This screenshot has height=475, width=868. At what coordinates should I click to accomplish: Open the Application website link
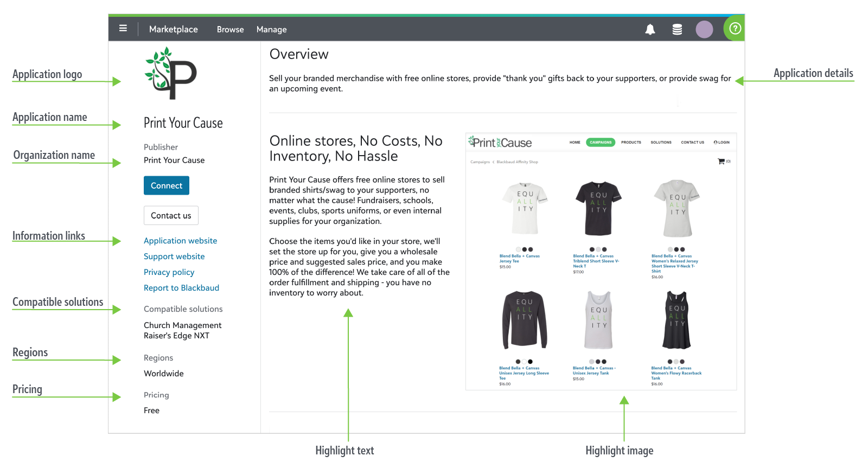[180, 241]
